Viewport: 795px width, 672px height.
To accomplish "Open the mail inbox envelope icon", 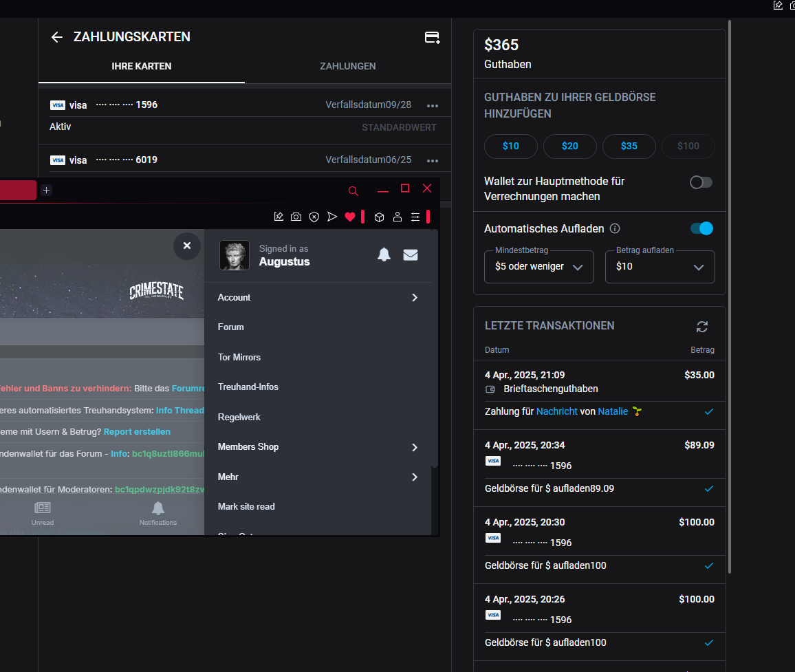I will (x=411, y=254).
